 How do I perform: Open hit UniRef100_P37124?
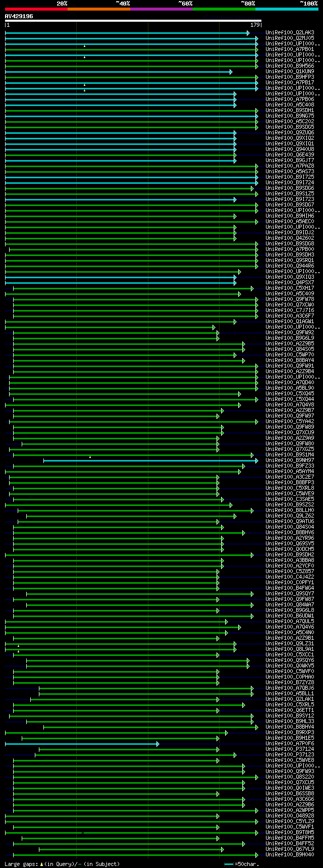[x=290, y=749]
